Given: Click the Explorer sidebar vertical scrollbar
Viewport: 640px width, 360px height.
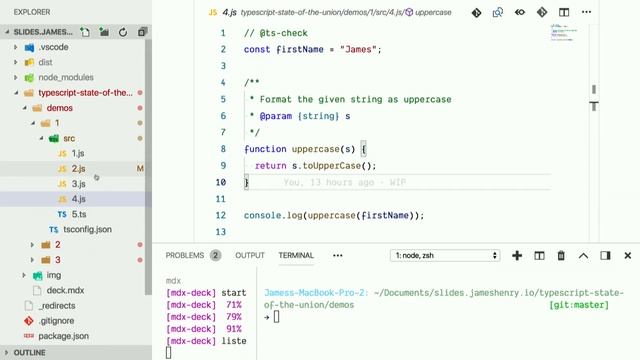Looking at the screenshot, I should coord(148,167).
